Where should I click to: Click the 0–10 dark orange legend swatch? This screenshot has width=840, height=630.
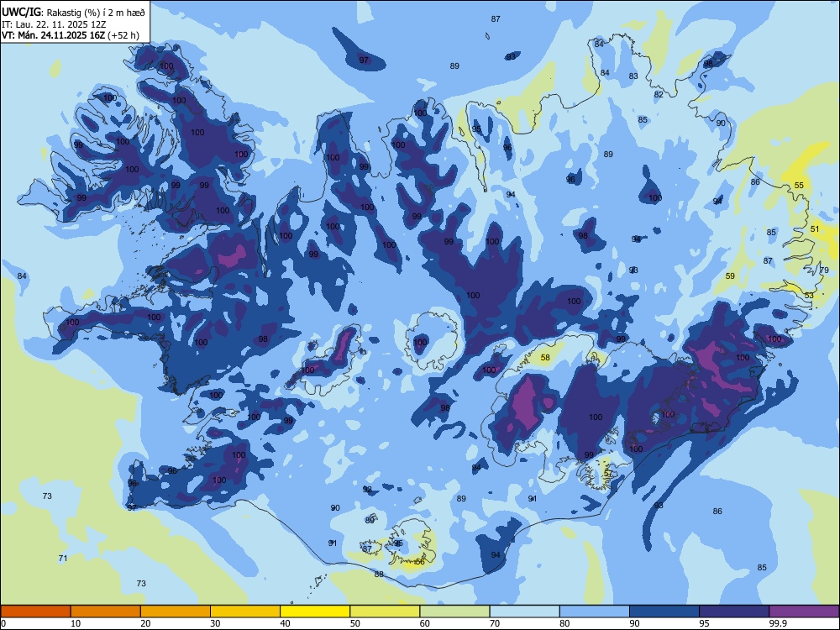tap(35, 612)
